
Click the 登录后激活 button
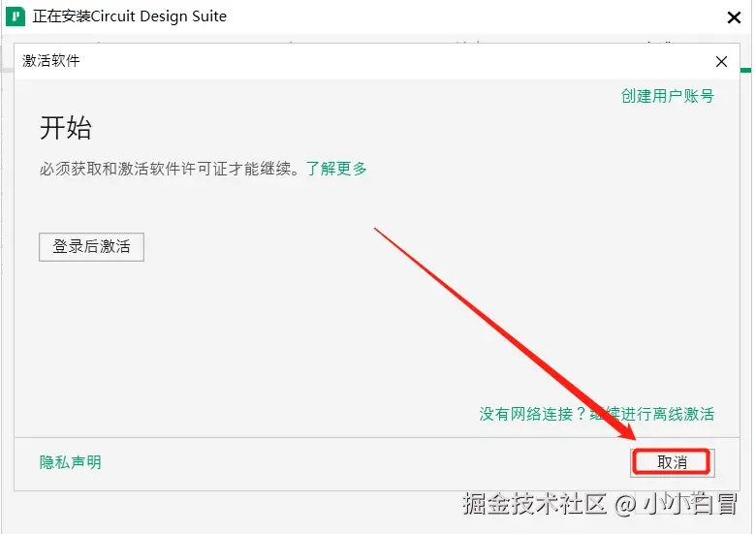point(91,247)
